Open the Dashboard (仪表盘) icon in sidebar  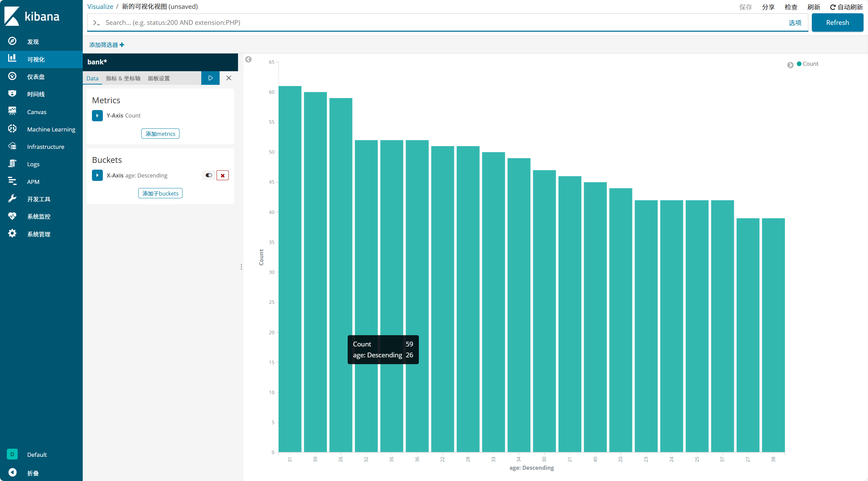12,76
